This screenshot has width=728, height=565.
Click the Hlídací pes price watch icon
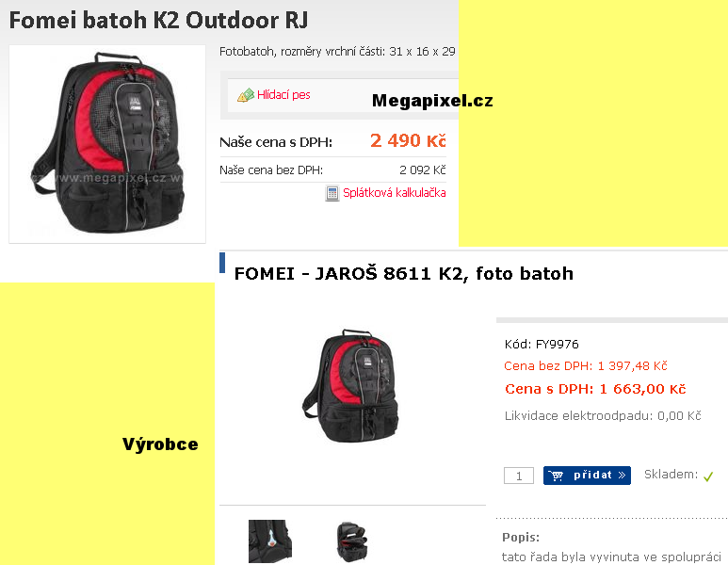click(x=246, y=95)
